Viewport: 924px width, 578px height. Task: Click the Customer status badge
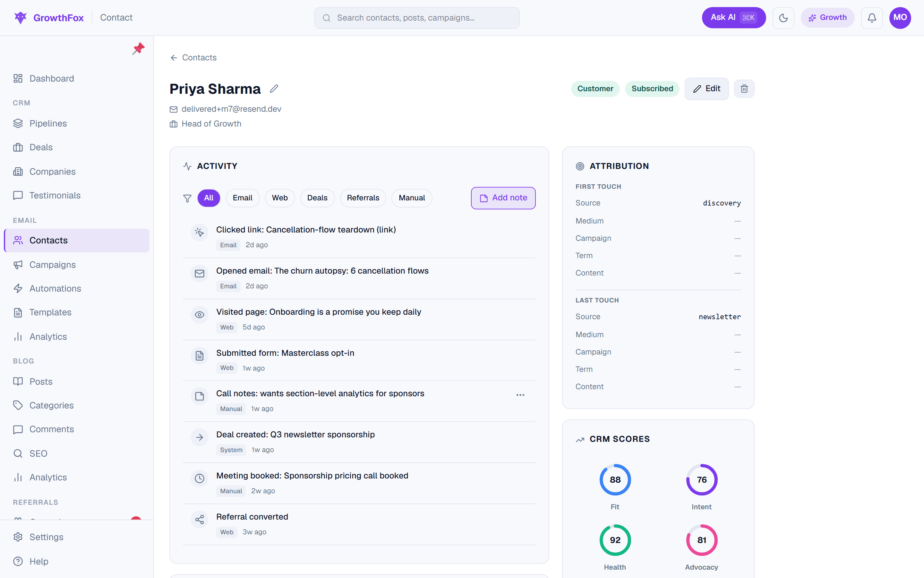(x=595, y=89)
